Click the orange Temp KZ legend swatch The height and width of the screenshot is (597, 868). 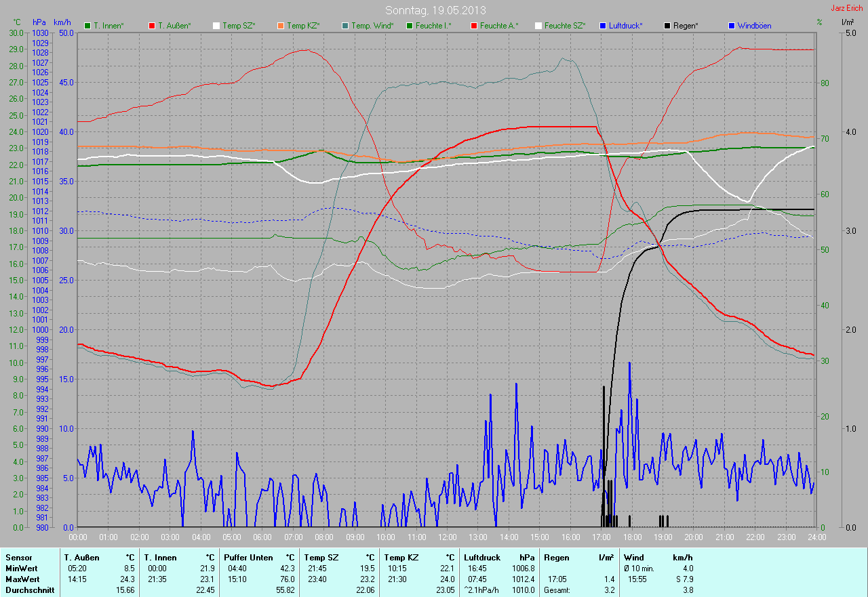pos(281,26)
